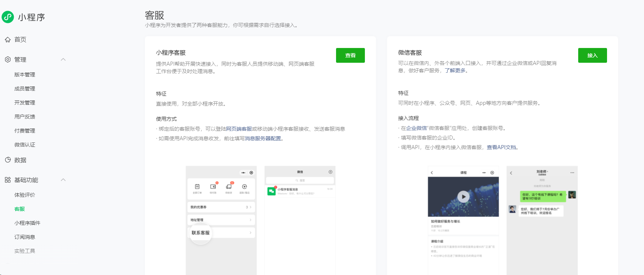
Task: Click the 微信客服 card title
Action: [410, 53]
